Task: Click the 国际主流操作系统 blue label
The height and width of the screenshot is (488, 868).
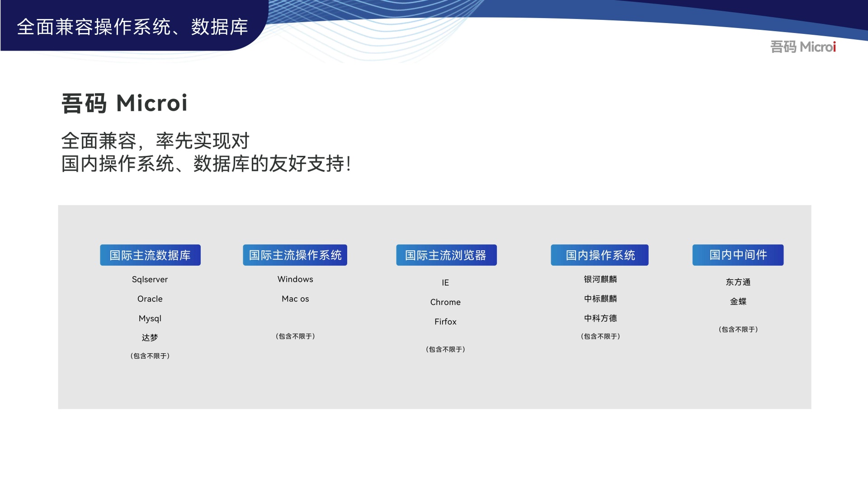Action: click(x=295, y=255)
